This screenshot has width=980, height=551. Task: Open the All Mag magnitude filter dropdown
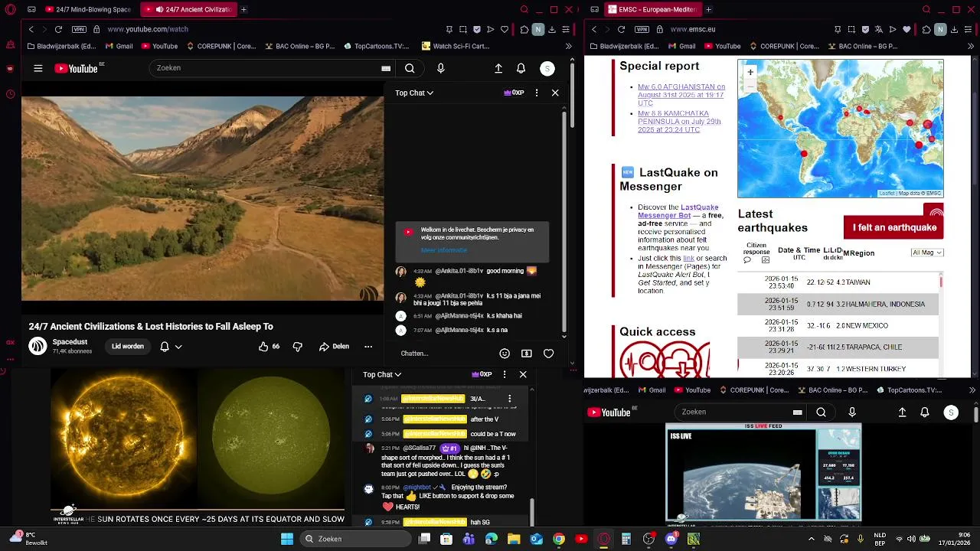tap(927, 253)
